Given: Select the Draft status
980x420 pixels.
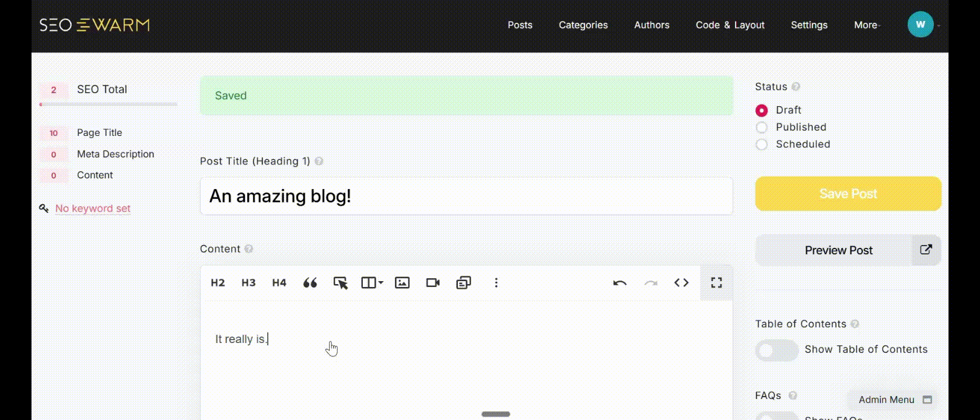Looking at the screenshot, I should click(762, 110).
